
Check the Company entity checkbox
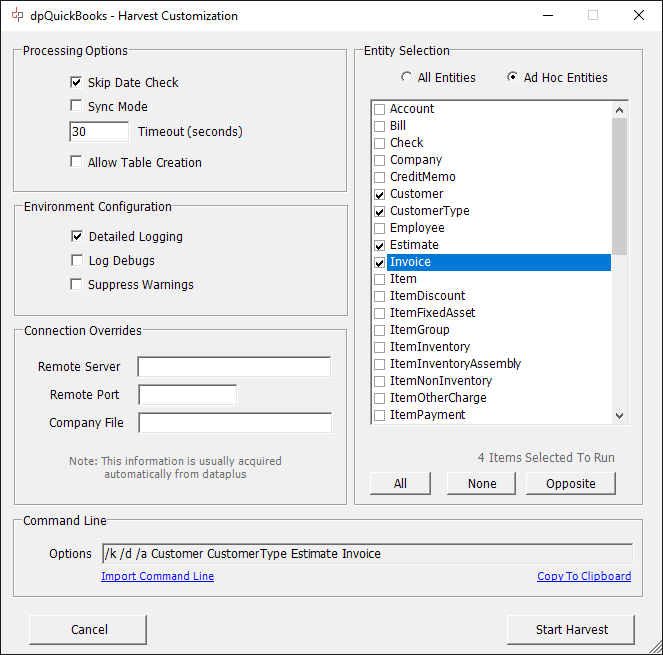pyautogui.click(x=380, y=160)
